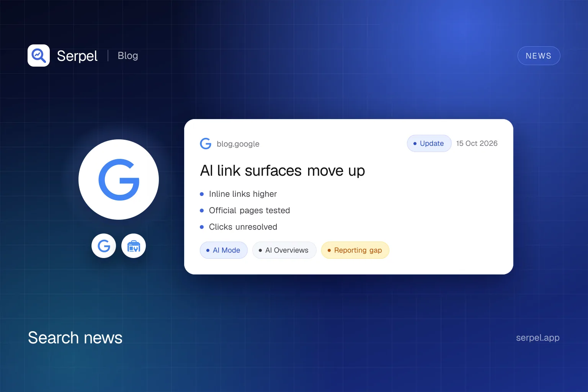The width and height of the screenshot is (588, 392).
Task: Click the large Google G logo circle
Action: [119, 180]
